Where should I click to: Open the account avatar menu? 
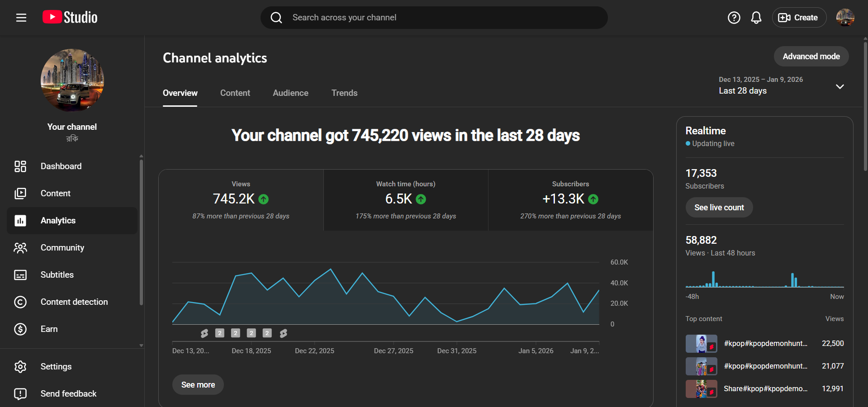coord(844,18)
